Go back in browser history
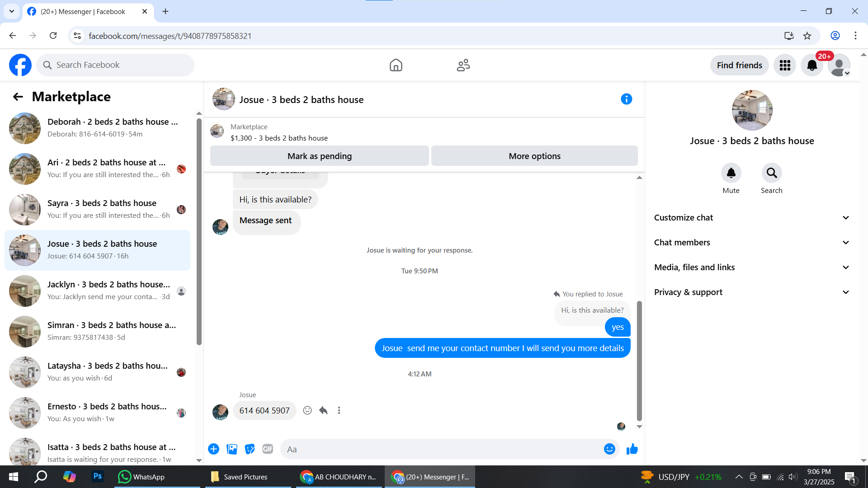 [13, 36]
